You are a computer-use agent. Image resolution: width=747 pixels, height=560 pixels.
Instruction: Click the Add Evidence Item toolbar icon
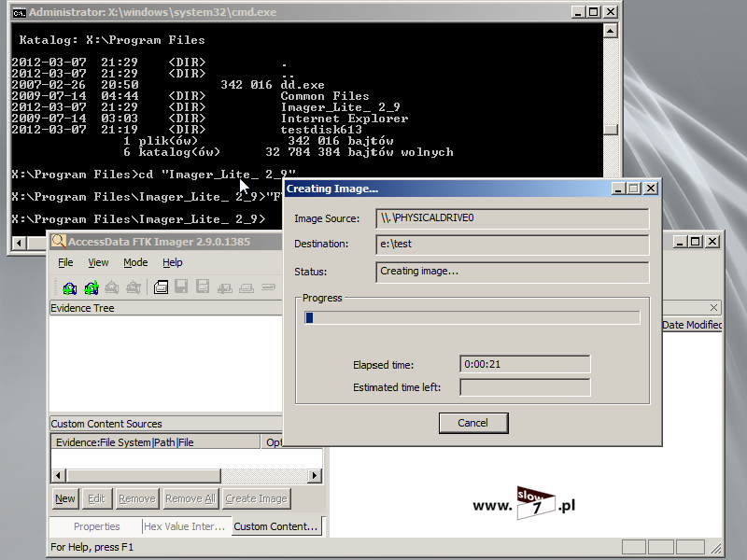69,287
